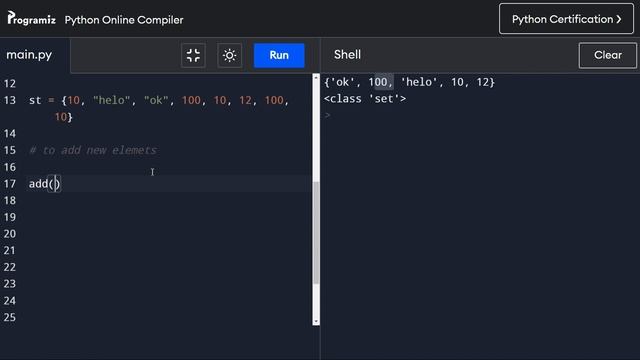Image resolution: width=640 pixels, height=360 pixels.
Task: Click line number 25 in the gutter
Action: [10, 317]
